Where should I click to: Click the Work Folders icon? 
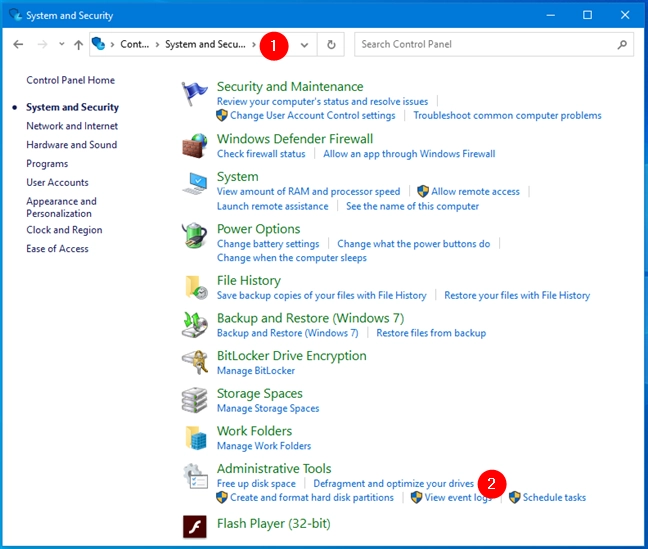pos(196,438)
